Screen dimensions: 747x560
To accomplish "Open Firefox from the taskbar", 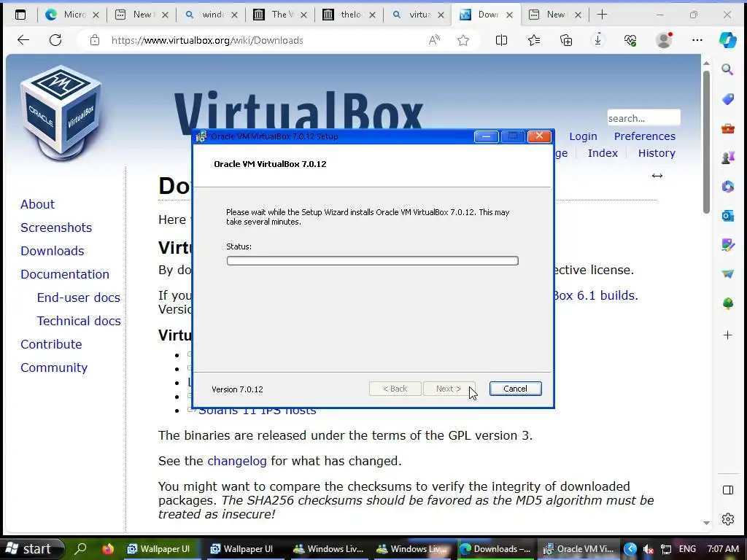I will [x=108, y=548].
